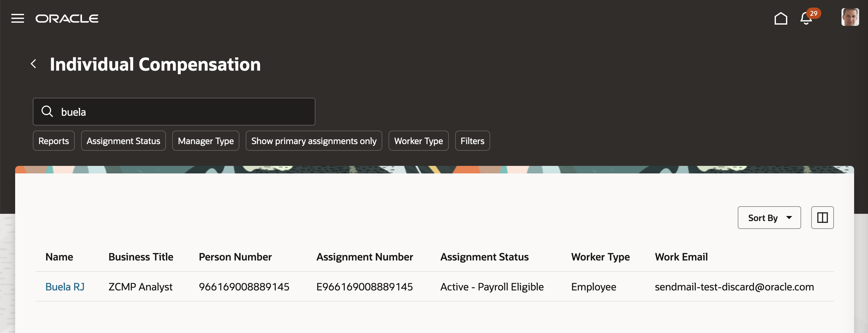This screenshot has height=333, width=868.
Task: Open the Filters button
Action: coord(472,141)
